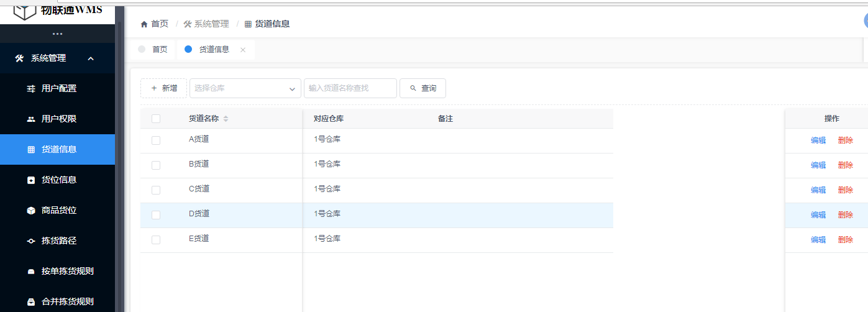Viewport: 868px width, 312px height.
Task: Click the 货道名称 column header
Action: (x=204, y=119)
